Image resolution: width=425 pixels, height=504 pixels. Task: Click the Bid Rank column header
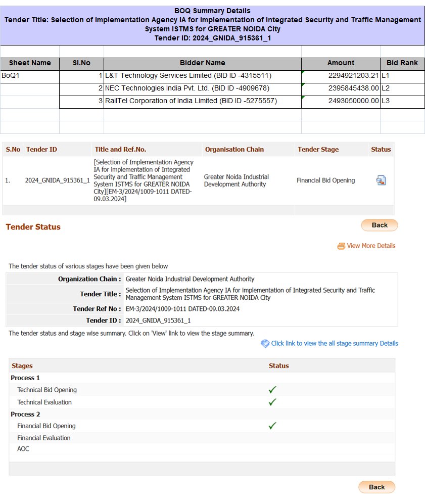(402, 64)
